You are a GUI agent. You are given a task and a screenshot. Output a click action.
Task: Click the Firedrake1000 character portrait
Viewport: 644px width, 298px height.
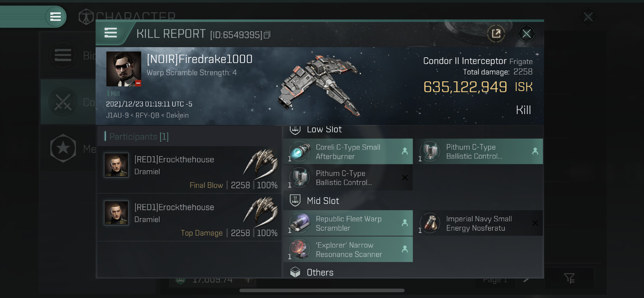(124, 69)
